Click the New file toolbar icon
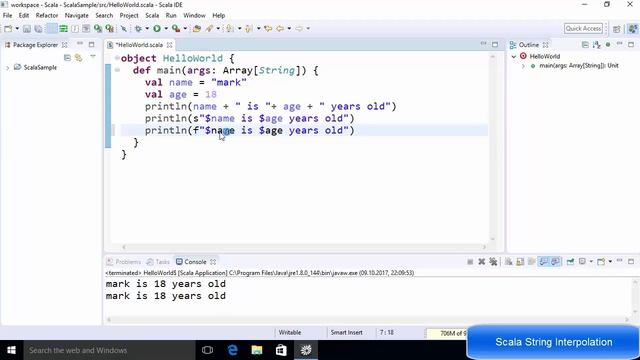 coord(8,29)
